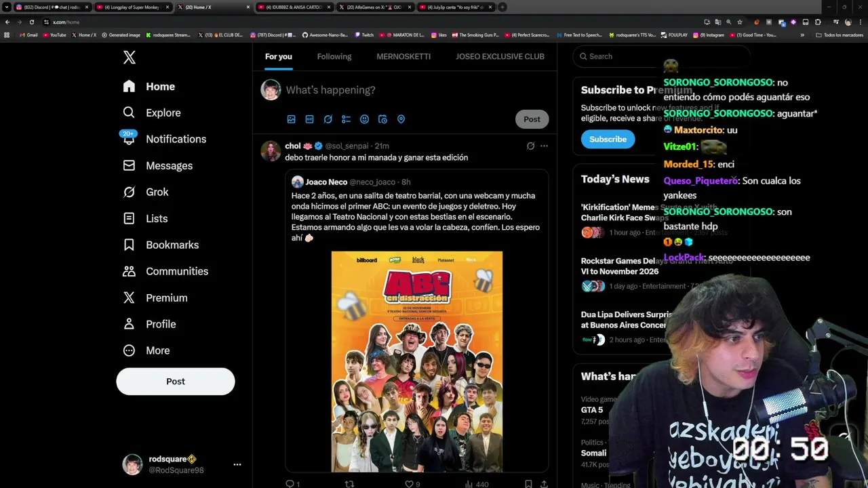This screenshot has height=488, width=868.
Task: Open the GTA 5 trending topic
Action: [592, 410]
